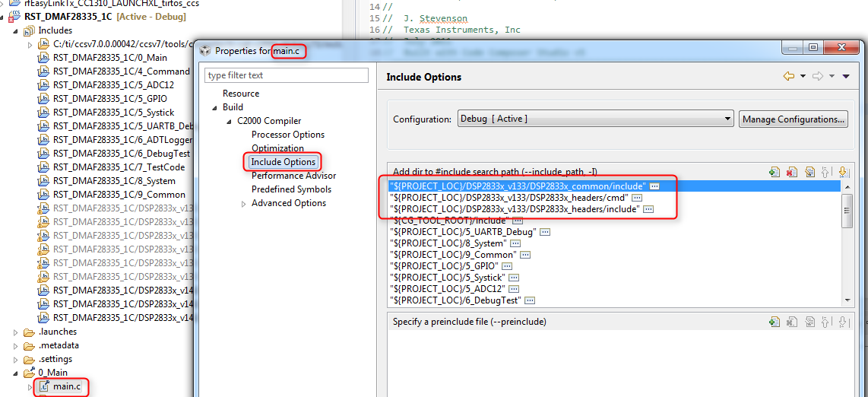Collapse the Includes node in project tree
The width and height of the screenshot is (868, 397).
tap(15, 30)
